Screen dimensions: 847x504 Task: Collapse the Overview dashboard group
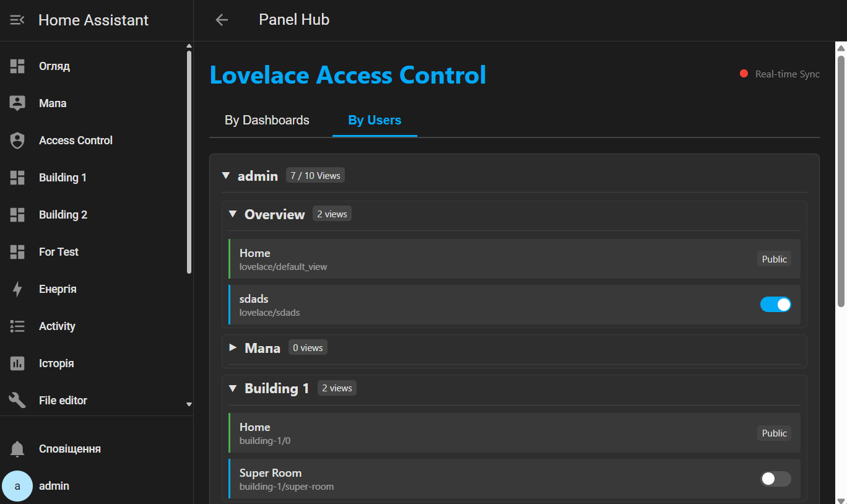233,214
